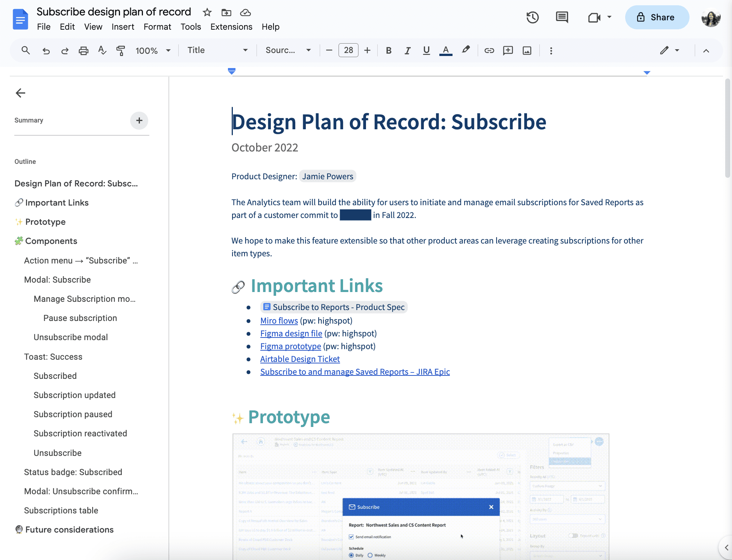This screenshot has width=732, height=560.
Task: Apply underline formatting
Action: pyautogui.click(x=426, y=50)
